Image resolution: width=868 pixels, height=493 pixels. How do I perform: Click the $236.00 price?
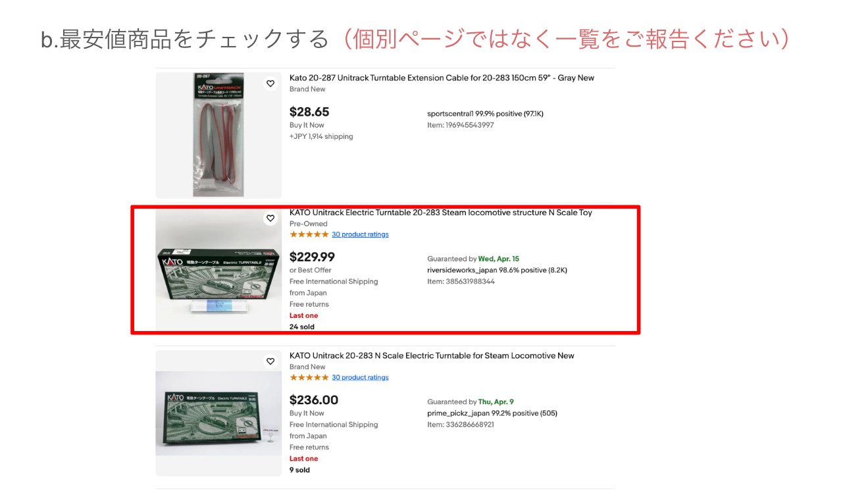pyautogui.click(x=314, y=400)
